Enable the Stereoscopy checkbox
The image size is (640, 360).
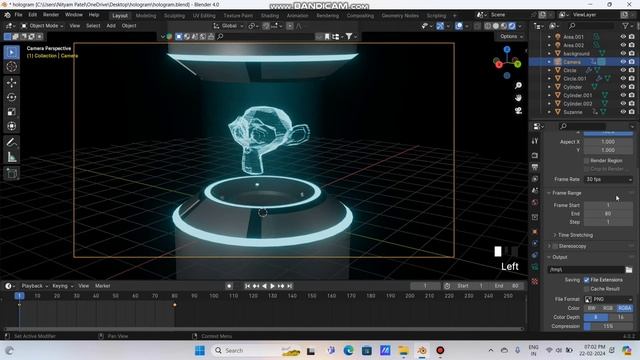click(x=555, y=246)
